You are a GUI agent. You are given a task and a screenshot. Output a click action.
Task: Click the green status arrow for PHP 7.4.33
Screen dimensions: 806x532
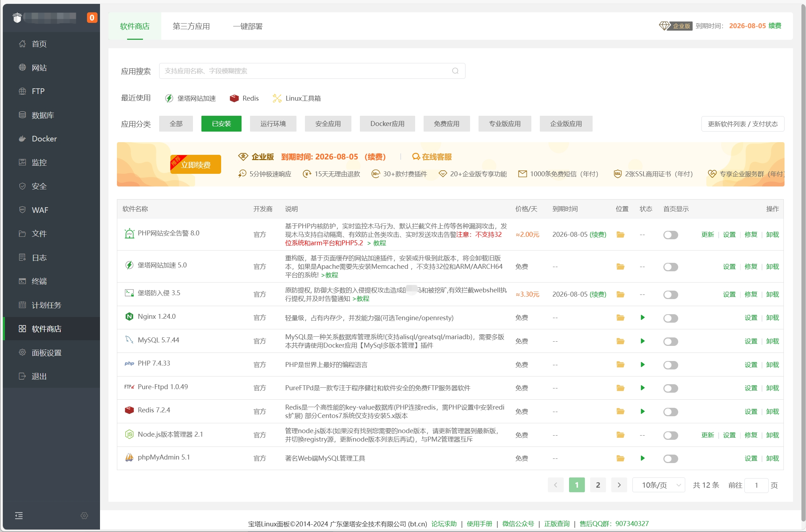coord(643,365)
